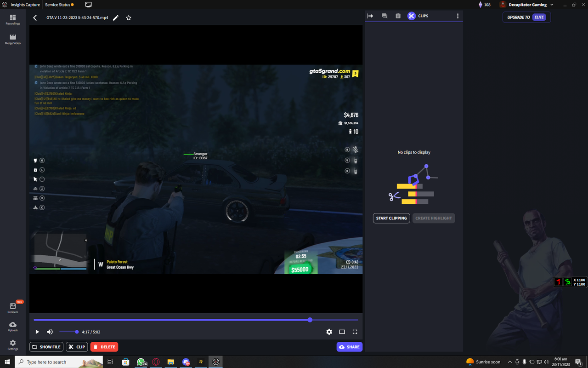Mute the video audio
Image resolution: width=588 pixels, height=368 pixels.
click(x=50, y=332)
